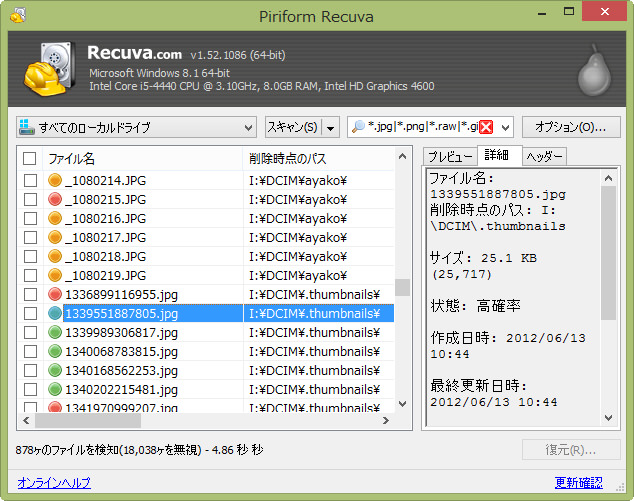
Task: Click file list scroll left arrow
Action: click(26, 421)
